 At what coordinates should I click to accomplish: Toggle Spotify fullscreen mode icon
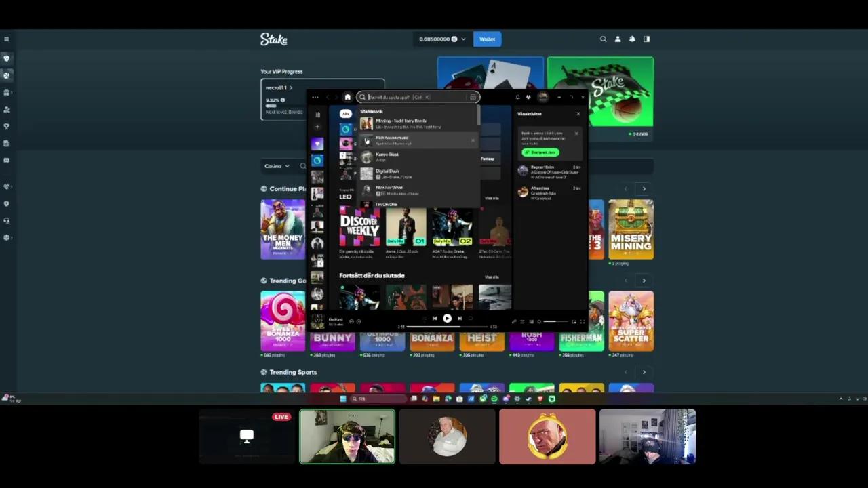[x=582, y=321]
